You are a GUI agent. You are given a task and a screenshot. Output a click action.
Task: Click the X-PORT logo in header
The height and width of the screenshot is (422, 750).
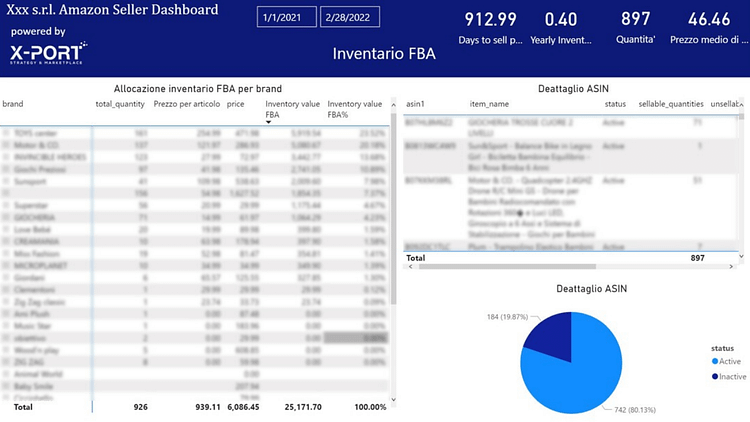pos(48,53)
